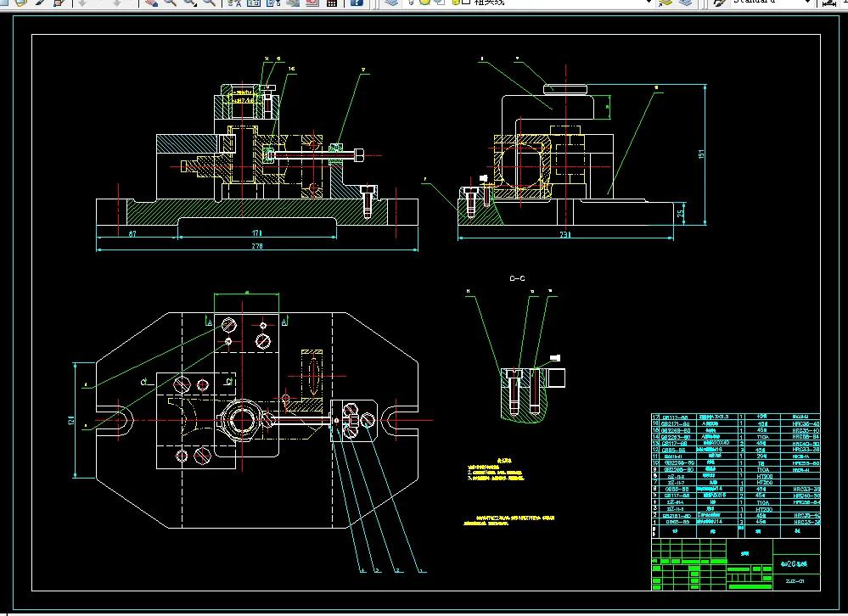Viewport: 848px width, 616px height.
Task: Open the Tool Palettes window
Action: [273, 3]
